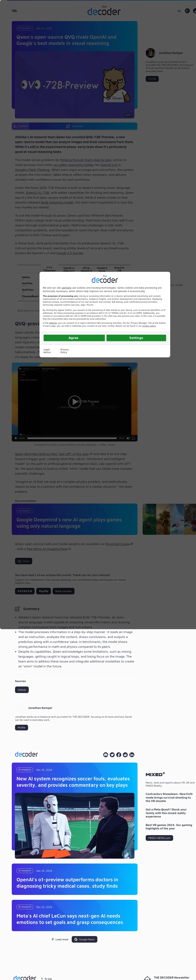Click the Share button
Image resolution: width=196 pixels, height=980 pixels.
(x=24, y=561)
